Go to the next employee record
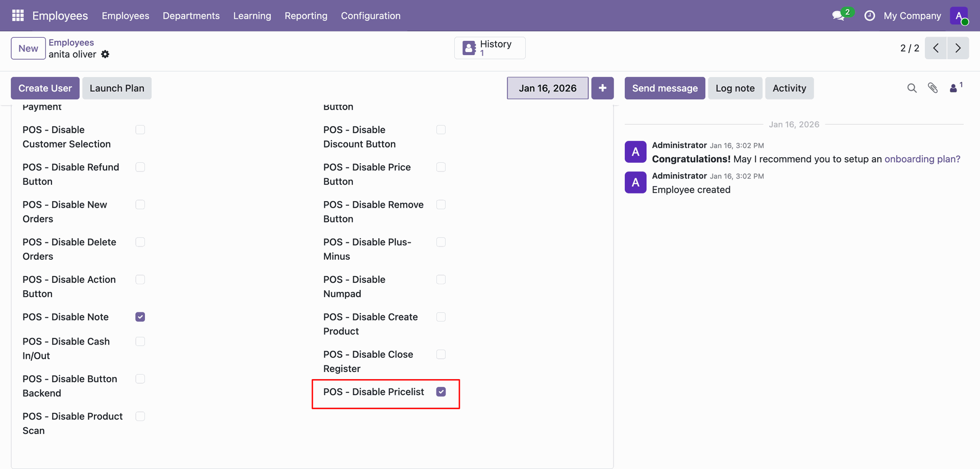980x469 pixels. point(958,48)
